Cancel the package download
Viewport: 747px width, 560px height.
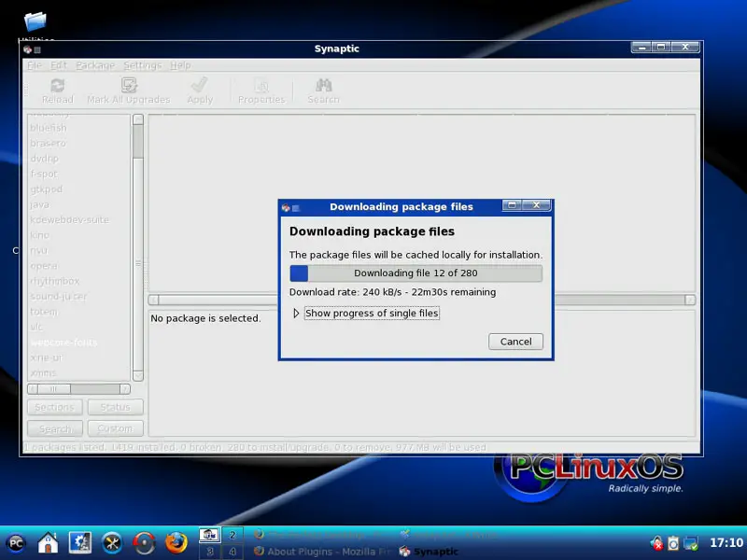[515, 342]
